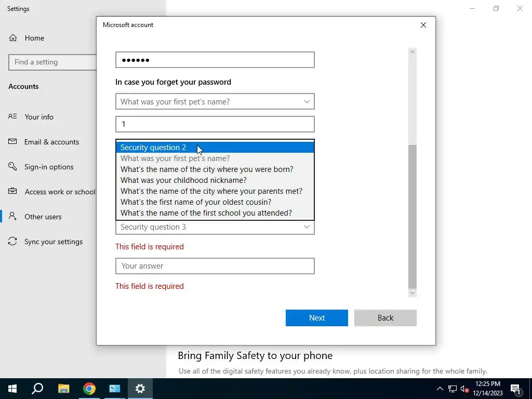Screen dimensions: 532x399
Task: Show hidden system tray icons
Action: pos(440,389)
